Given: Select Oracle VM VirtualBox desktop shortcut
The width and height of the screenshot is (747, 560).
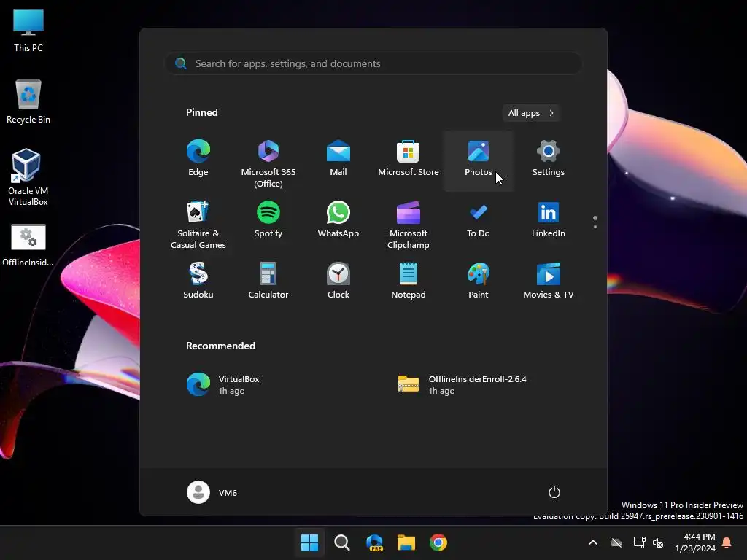Looking at the screenshot, I should pos(28,177).
